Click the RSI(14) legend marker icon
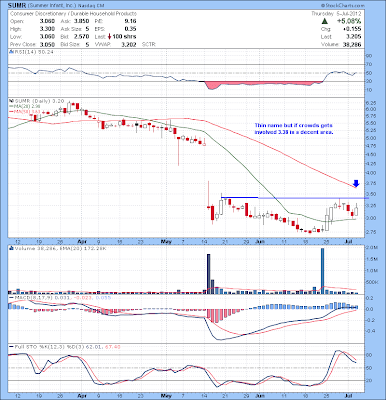Viewport: 386px width, 400px height. (10, 52)
